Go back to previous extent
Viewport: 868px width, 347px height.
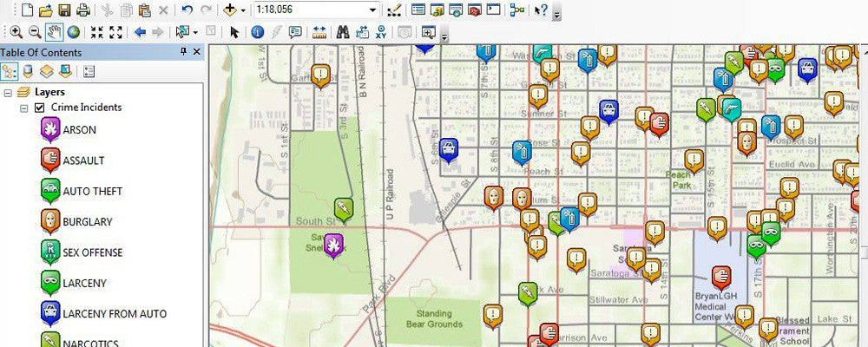(x=140, y=32)
